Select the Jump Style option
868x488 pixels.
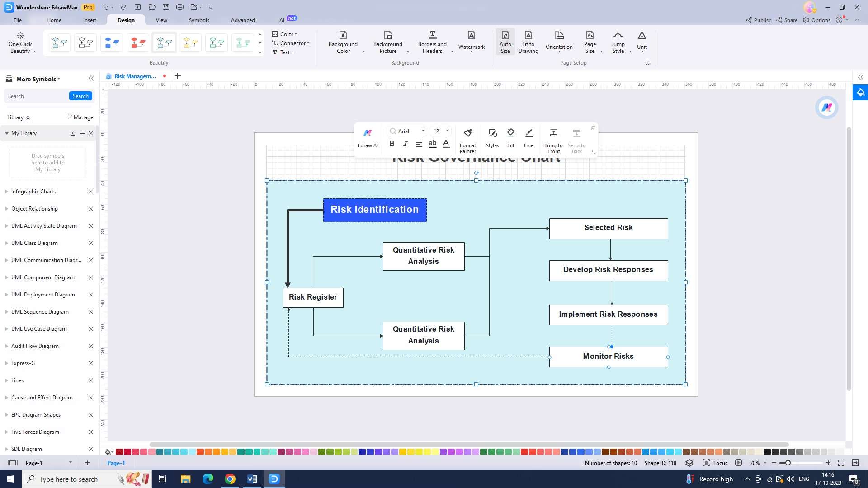(618, 42)
